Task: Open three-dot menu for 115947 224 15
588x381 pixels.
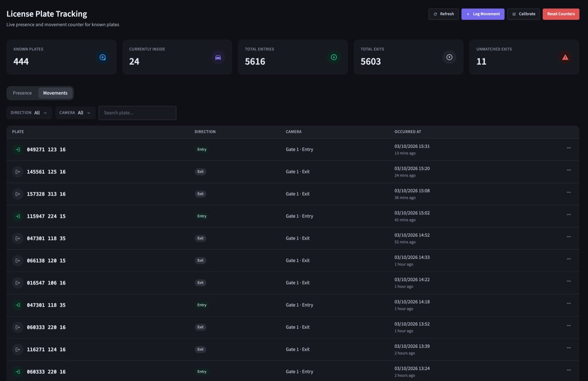Action: 569,214
